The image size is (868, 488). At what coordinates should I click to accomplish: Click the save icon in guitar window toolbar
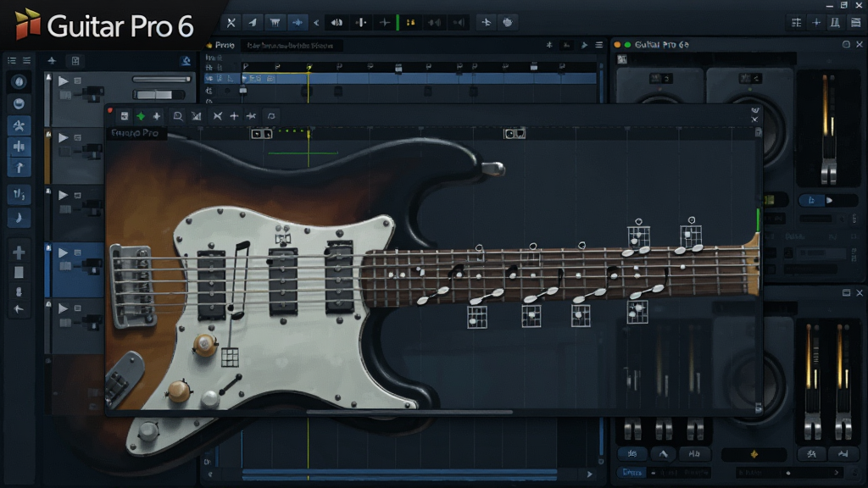(x=125, y=116)
